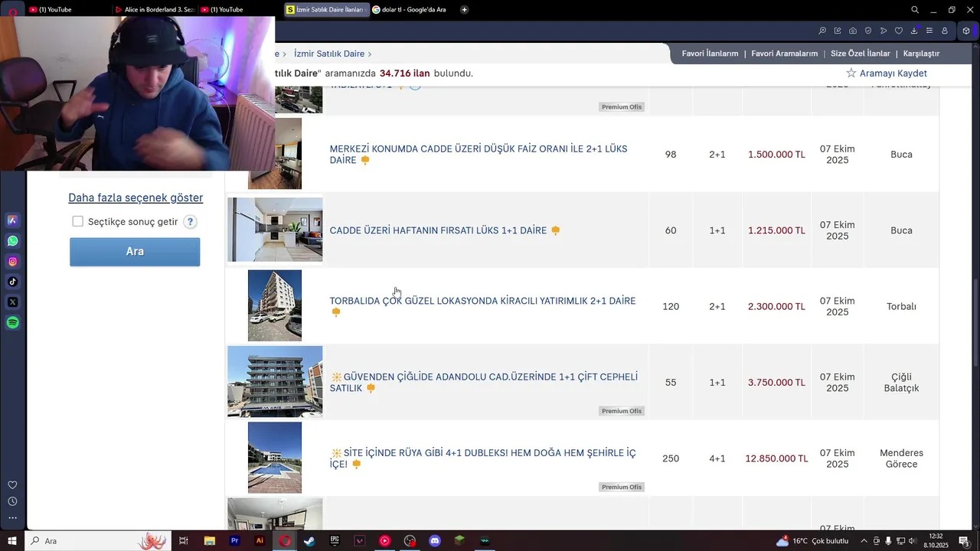Click the send/flow arrow icon
This screenshot has height=551, width=980.
(884, 31)
